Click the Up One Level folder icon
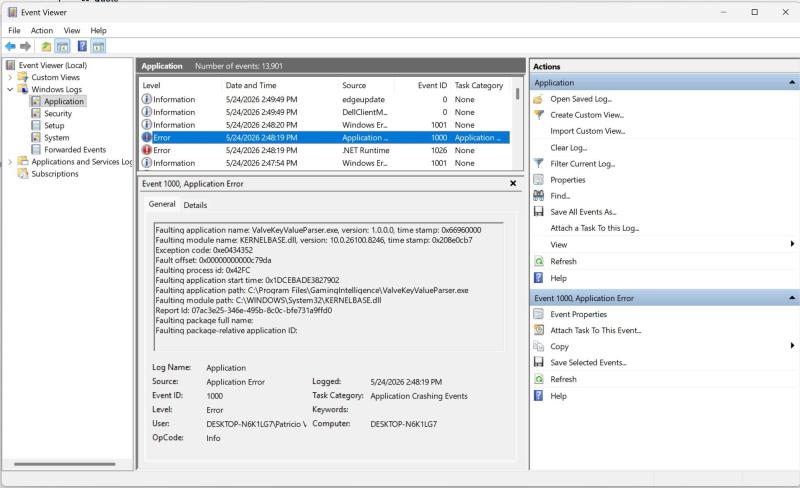800x488 pixels. click(46, 46)
